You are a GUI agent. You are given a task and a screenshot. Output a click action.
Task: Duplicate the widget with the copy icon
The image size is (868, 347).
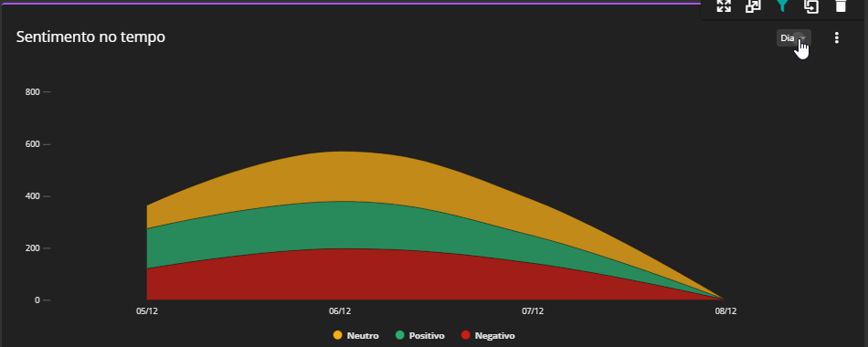pyautogui.click(x=811, y=6)
